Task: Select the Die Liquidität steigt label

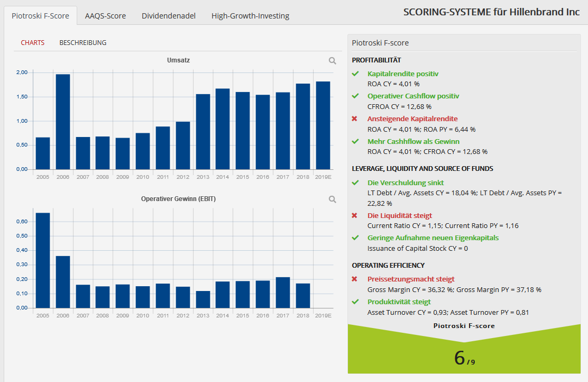Action: pyautogui.click(x=400, y=216)
